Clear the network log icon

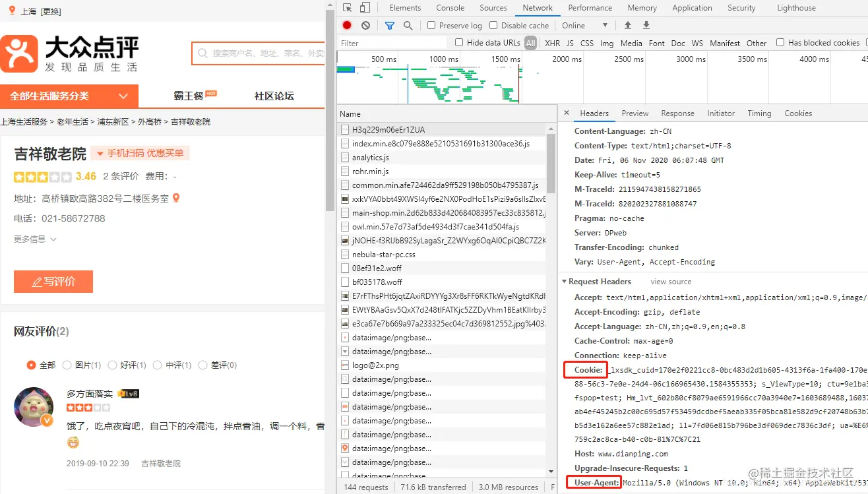pos(365,25)
